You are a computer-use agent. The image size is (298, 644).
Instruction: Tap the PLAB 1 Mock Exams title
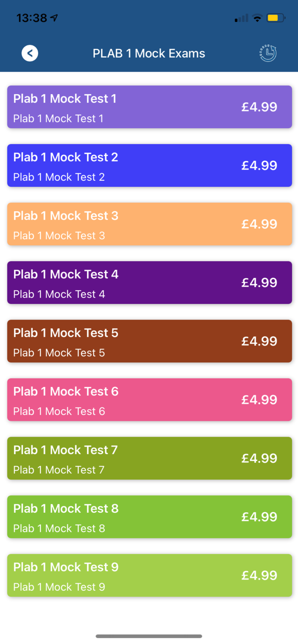click(149, 53)
